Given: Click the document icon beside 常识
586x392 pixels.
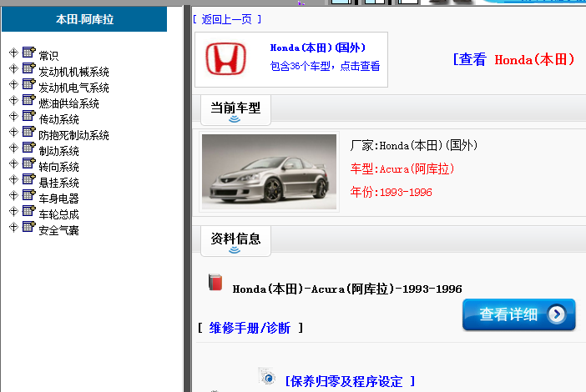Looking at the screenshot, I should [28, 53].
